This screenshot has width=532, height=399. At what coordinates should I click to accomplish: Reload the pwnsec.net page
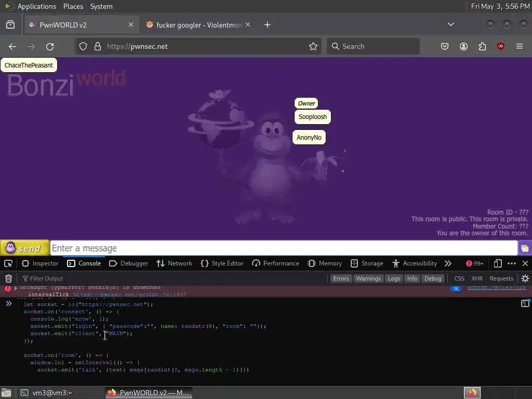click(50, 46)
